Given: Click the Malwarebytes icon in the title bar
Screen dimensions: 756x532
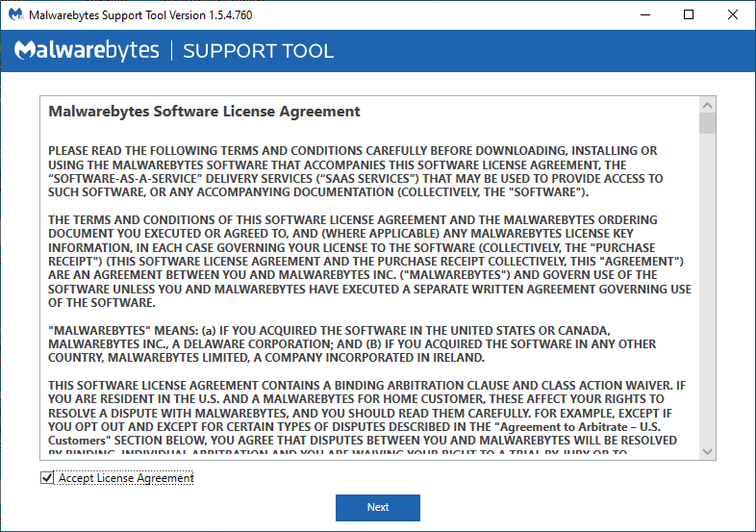Looking at the screenshot, I should point(16,14).
